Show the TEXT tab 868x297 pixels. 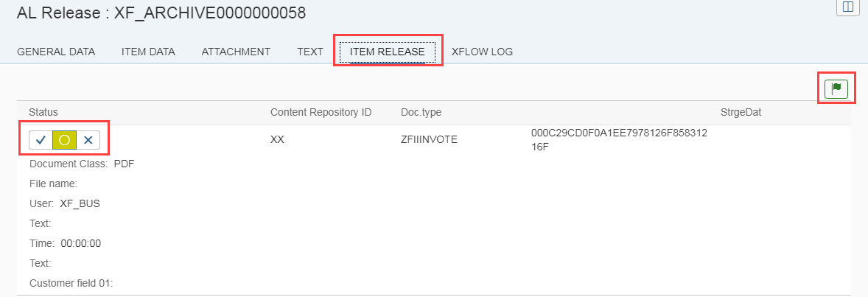pyautogui.click(x=310, y=52)
